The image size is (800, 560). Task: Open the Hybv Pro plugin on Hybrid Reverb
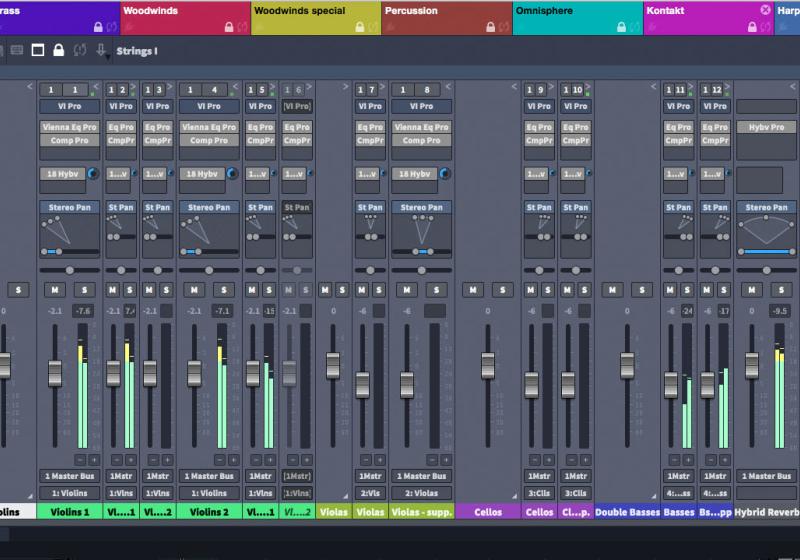tap(766, 127)
